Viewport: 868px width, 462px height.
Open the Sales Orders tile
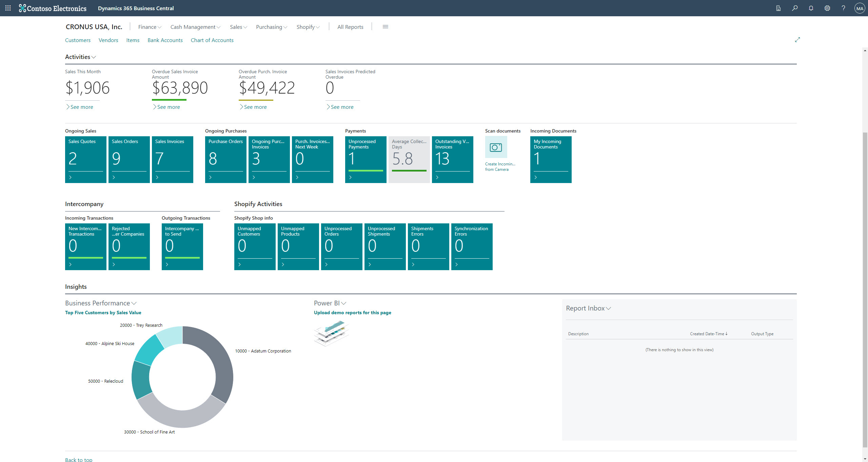[x=129, y=160]
